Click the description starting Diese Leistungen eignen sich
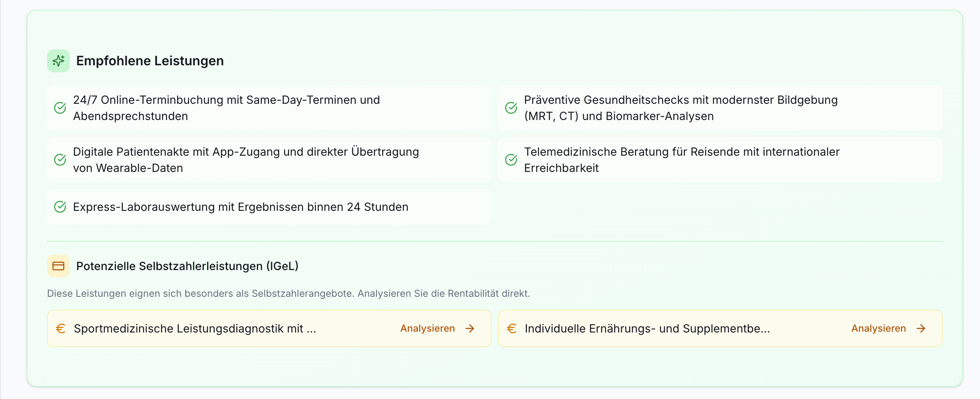 point(289,293)
